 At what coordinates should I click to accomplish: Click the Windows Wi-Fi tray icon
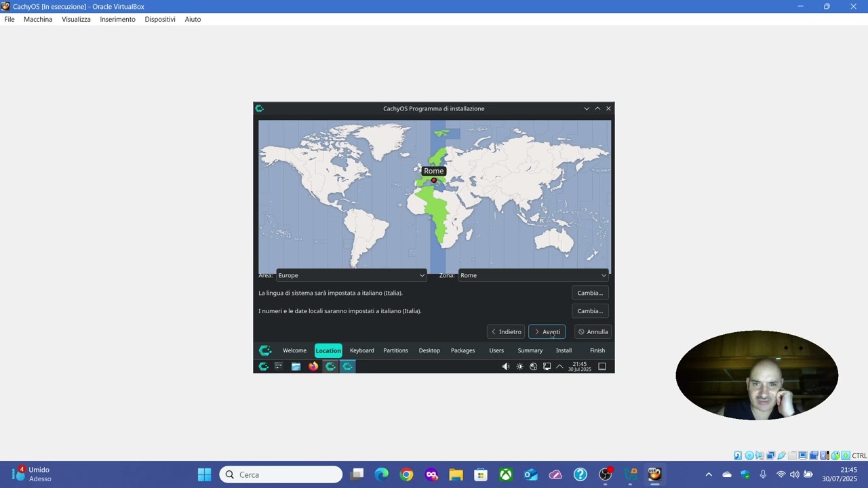[781, 474]
